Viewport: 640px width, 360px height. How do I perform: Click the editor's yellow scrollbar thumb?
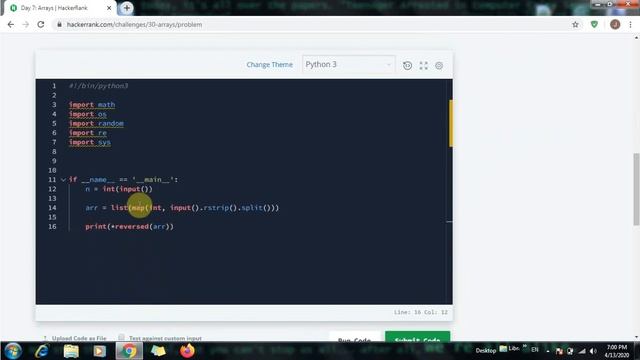pos(451,123)
